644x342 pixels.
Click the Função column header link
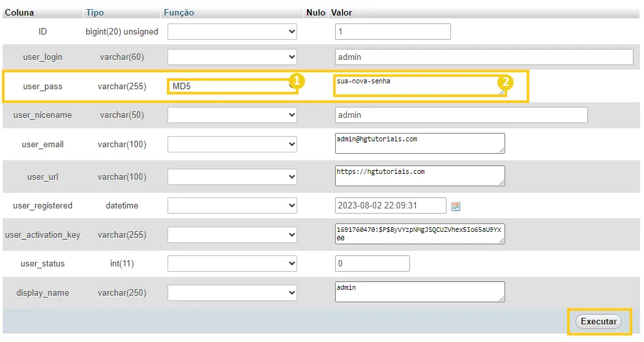point(179,13)
